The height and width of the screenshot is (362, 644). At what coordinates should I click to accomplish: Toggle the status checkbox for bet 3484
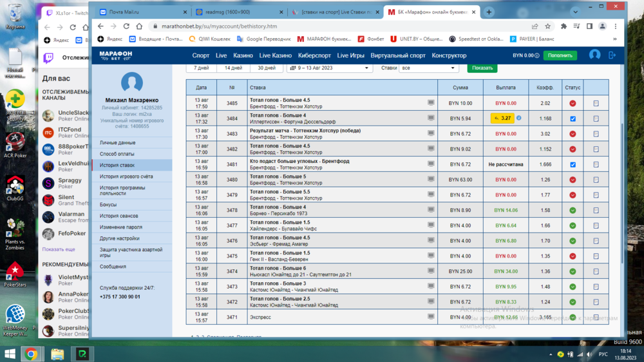click(573, 119)
